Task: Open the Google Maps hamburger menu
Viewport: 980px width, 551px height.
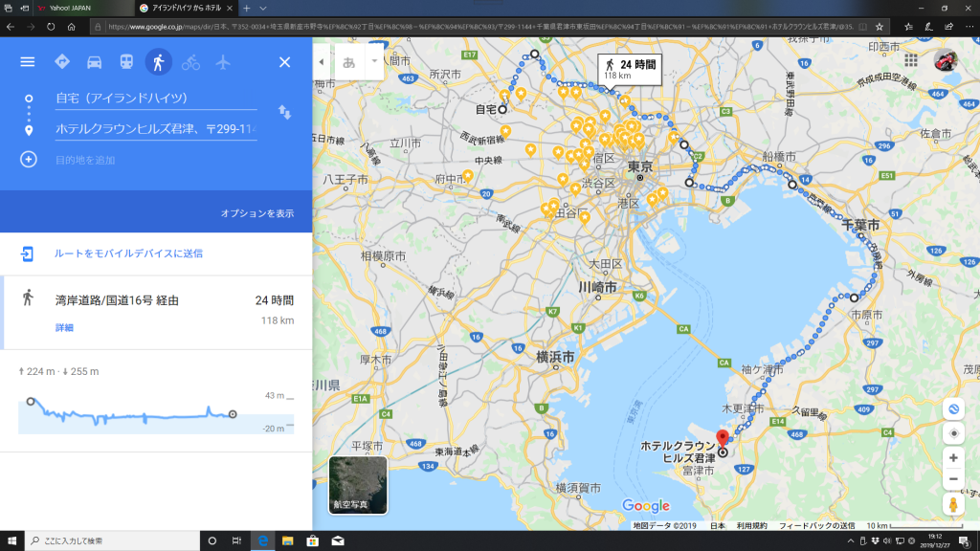Action: point(28,62)
